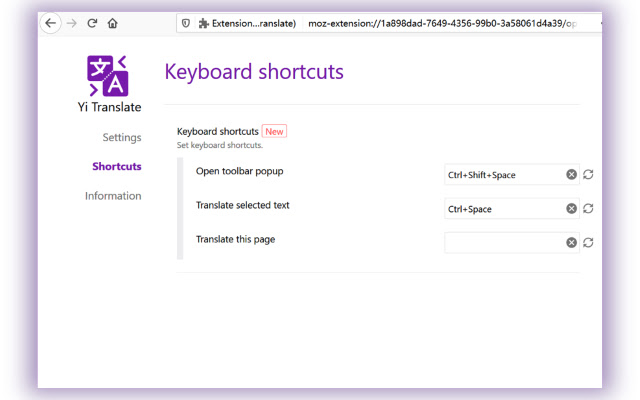This screenshot has width=640, height=400.
Task: Clear the Translate this page shortcut
Action: click(x=571, y=242)
